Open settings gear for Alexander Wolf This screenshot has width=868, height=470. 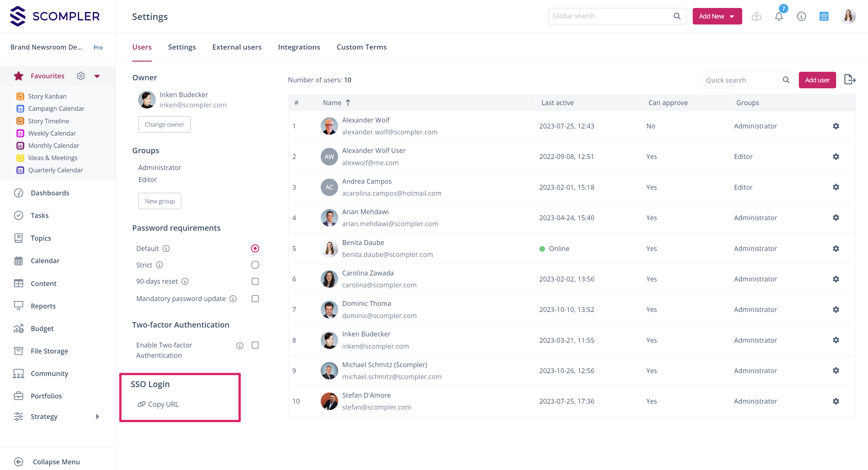coord(836,126)
